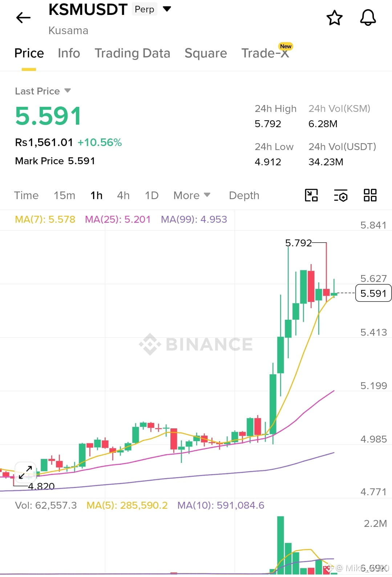Open the Square tab

pos(206,53)
